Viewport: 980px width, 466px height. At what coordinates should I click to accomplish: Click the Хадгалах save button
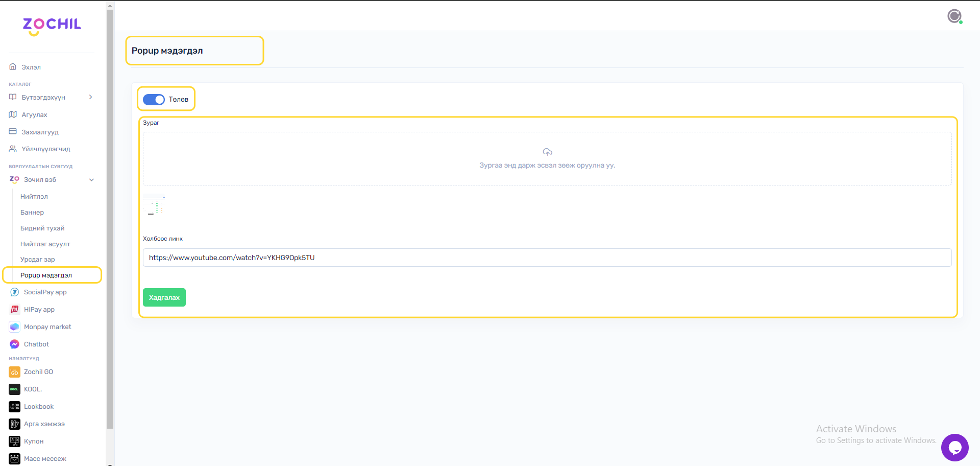(164, 297)
